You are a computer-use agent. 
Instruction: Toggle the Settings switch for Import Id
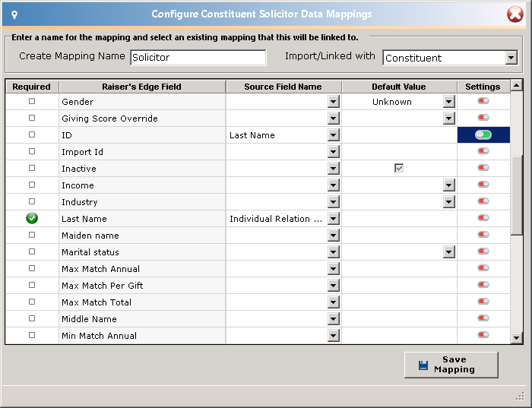[483, 151]
